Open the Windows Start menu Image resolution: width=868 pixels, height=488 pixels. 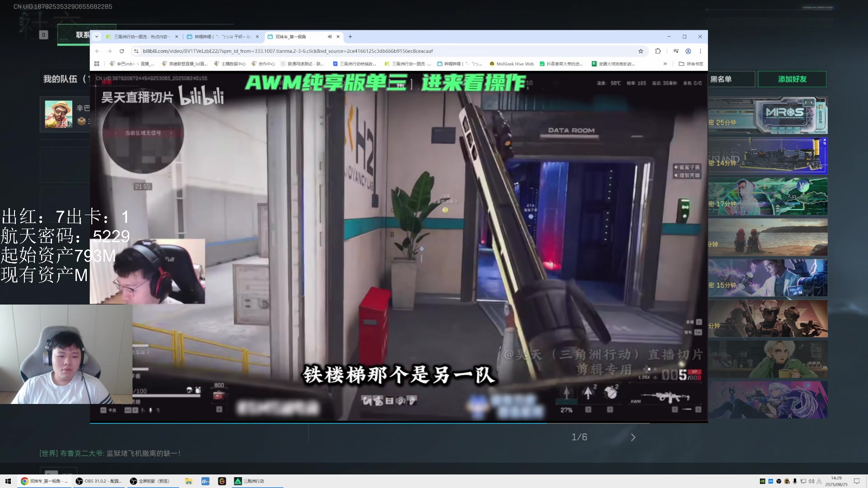click(x=8, y=481)
